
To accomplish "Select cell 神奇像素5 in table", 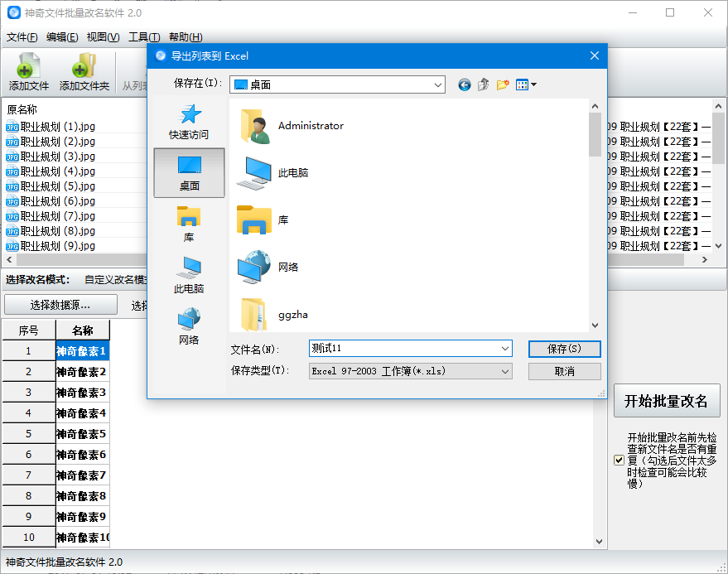I will (83, 434).
